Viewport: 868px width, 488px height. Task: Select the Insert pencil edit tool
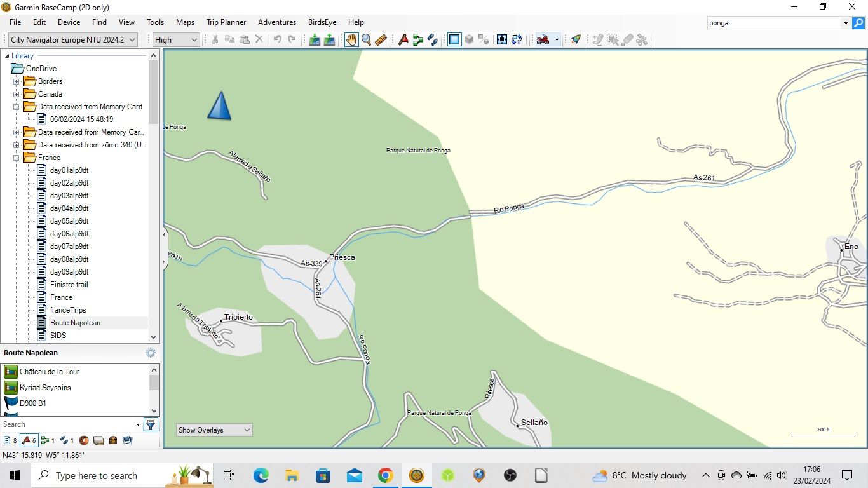[598, 39]
